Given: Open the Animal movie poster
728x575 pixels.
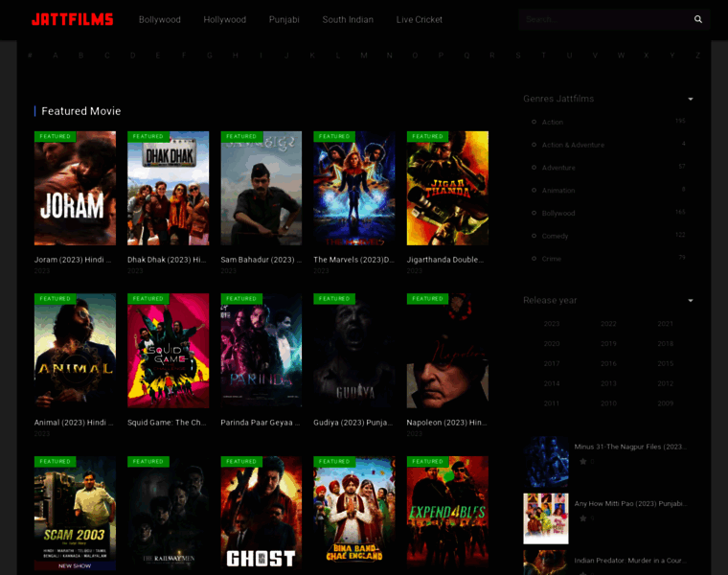Looking at the screenshot, I should 76,351.
